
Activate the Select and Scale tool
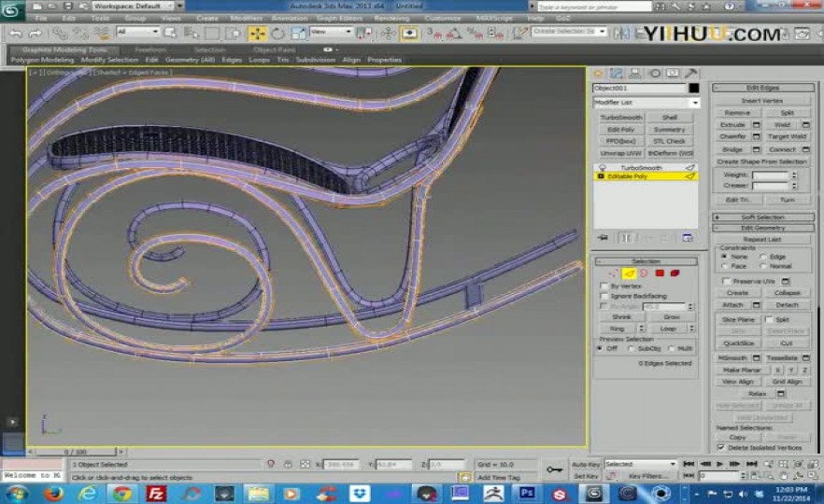[298, 35]
